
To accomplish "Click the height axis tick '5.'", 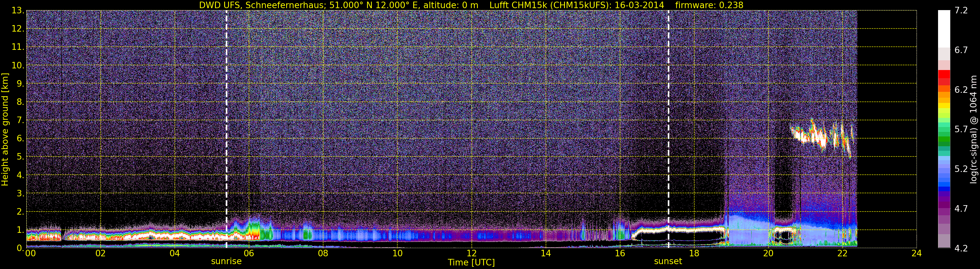I will 20,157.
